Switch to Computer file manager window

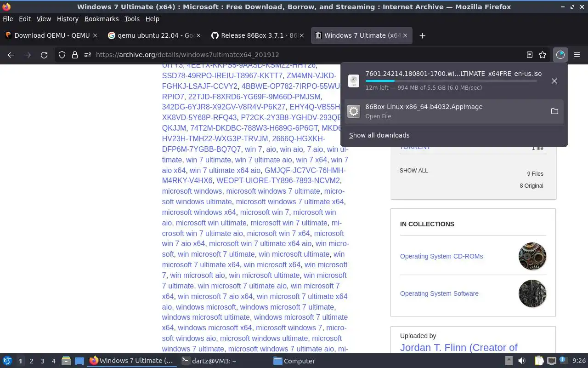pos(294,361)
